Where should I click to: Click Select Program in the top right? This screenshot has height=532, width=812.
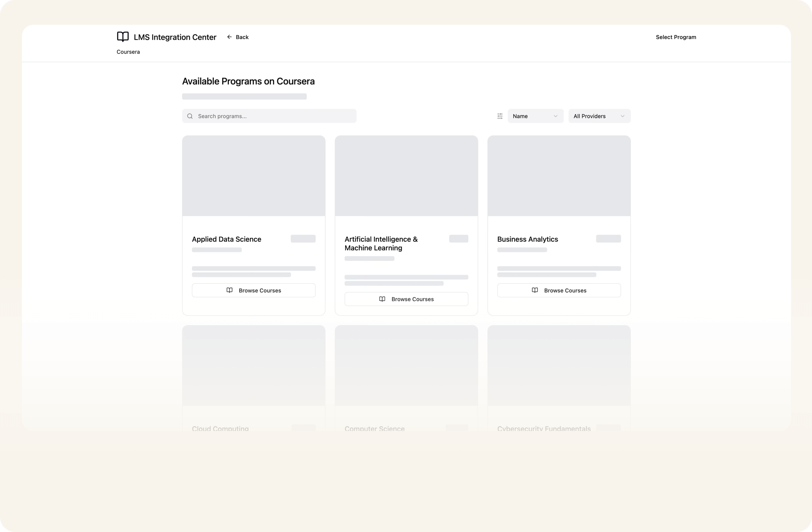[x=676, y=37]
